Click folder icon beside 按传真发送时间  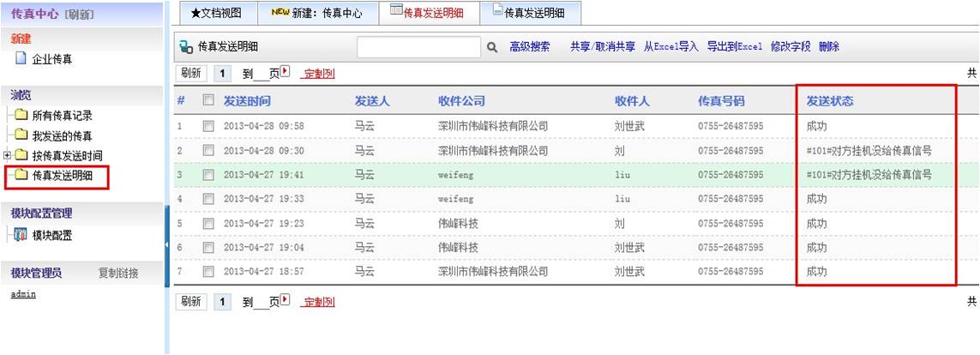21,155
